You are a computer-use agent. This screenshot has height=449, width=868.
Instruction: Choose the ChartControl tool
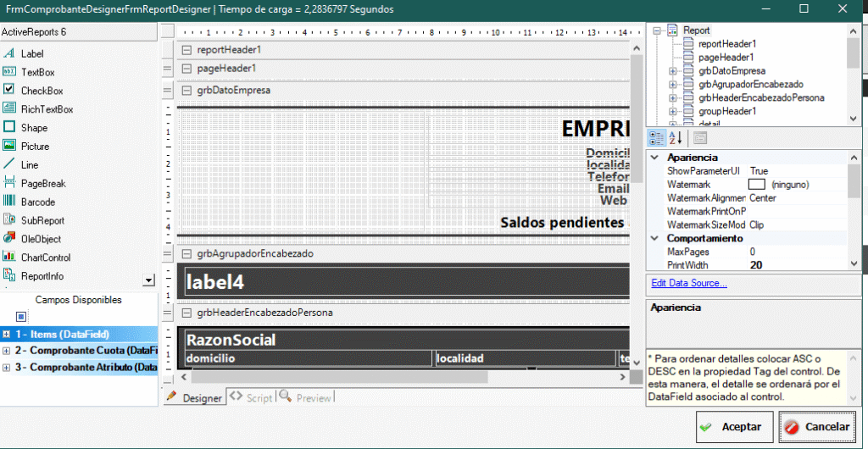pyautogui.click(x=45, y=258)
